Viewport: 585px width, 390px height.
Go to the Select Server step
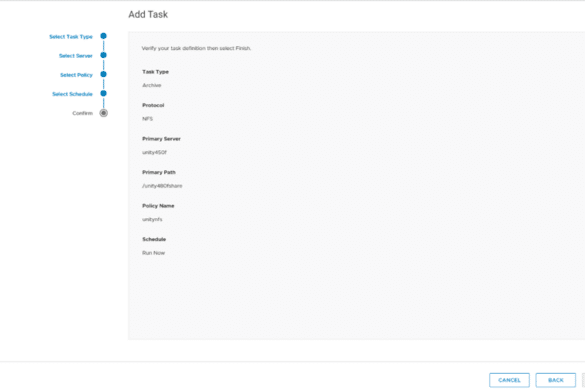[76, 56]
